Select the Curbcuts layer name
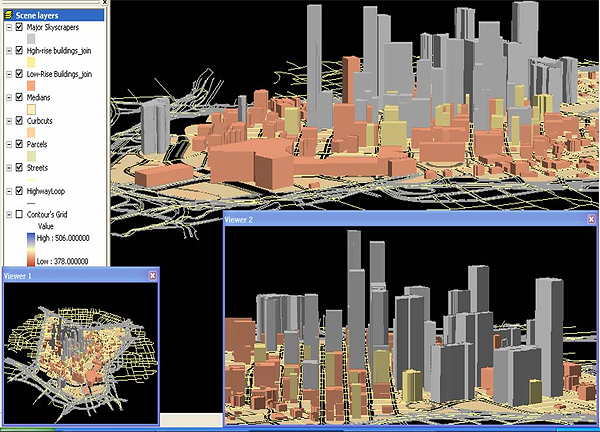The height and width of the screenshot is (432, 600). 39,121
